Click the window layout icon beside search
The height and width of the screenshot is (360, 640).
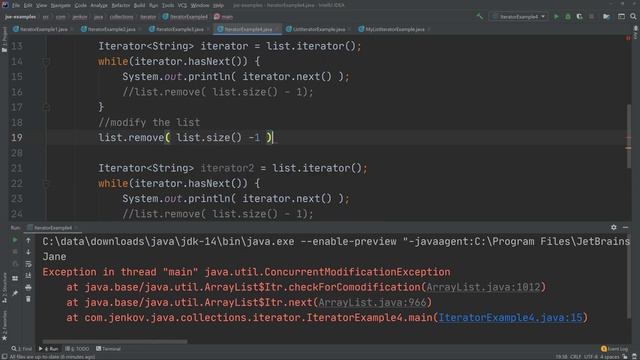pos(621,17)
